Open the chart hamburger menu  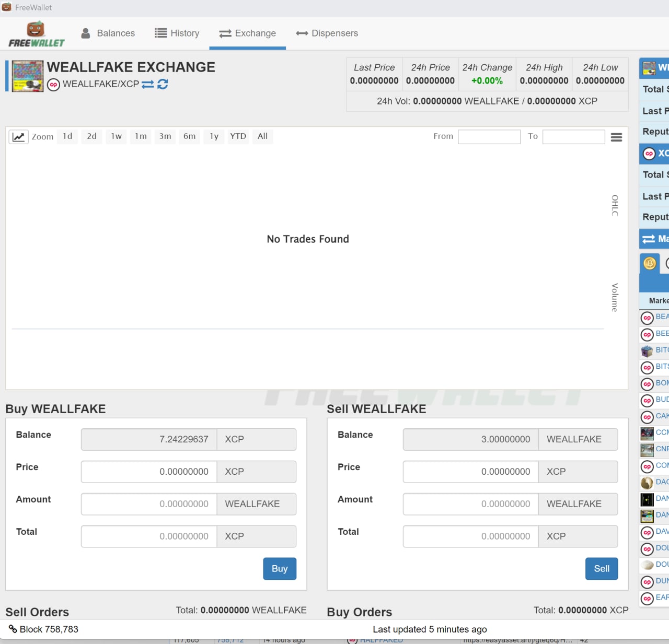pos(616,137)
